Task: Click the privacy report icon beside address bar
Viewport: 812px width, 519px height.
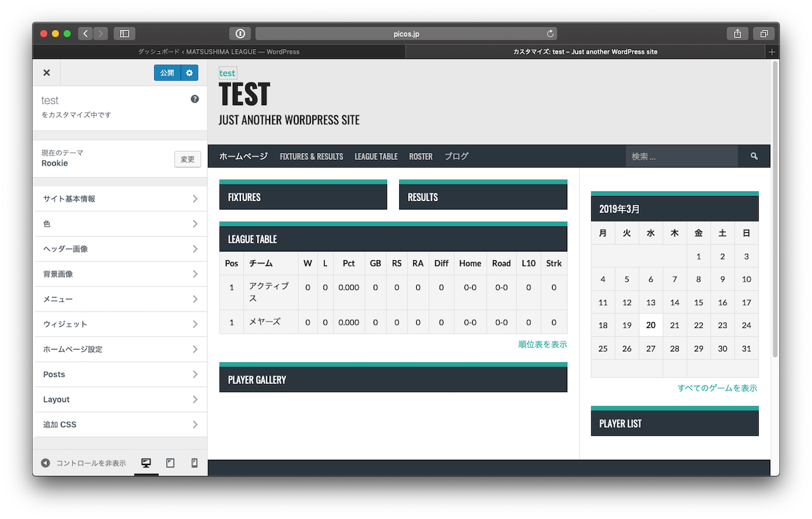Action: tap(240, 34)
